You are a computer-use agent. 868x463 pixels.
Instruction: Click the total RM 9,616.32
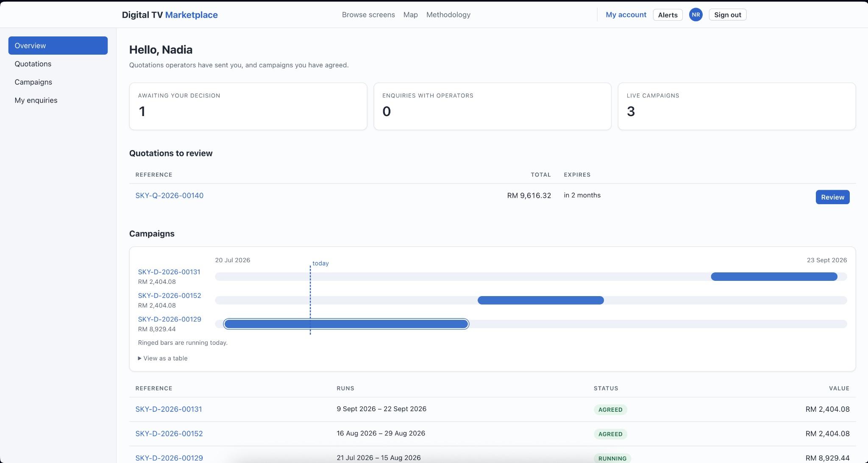pos(529,195)
